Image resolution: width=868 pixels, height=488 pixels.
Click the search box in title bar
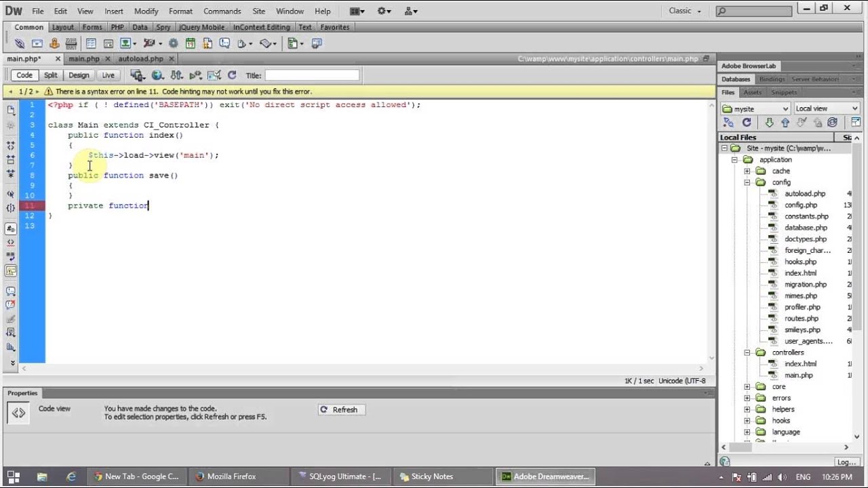[754, 11]
